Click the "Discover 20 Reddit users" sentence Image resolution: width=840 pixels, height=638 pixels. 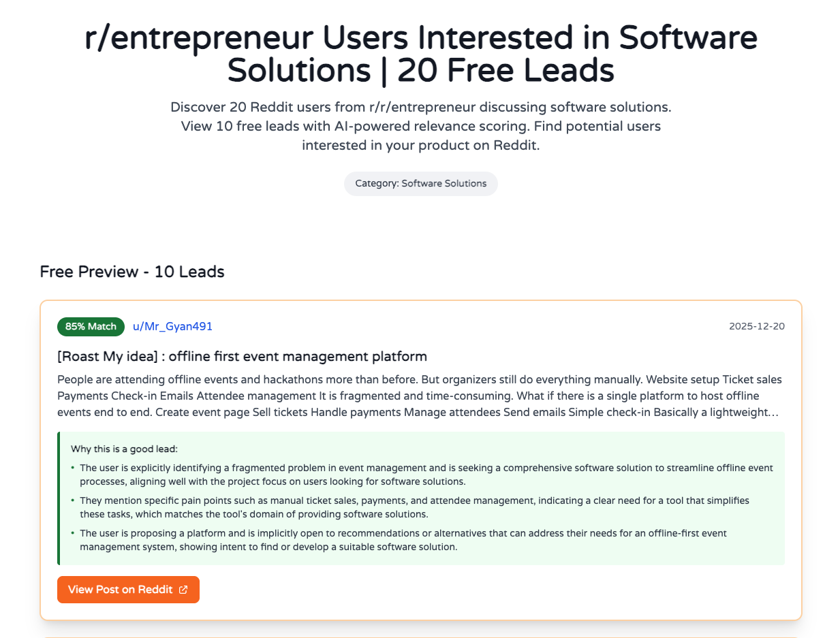pos(420,108)
